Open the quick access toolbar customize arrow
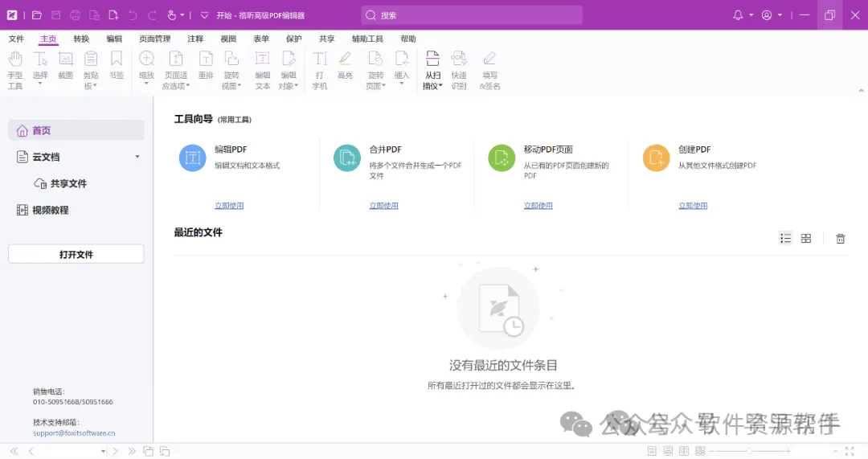 pos(204,15)
